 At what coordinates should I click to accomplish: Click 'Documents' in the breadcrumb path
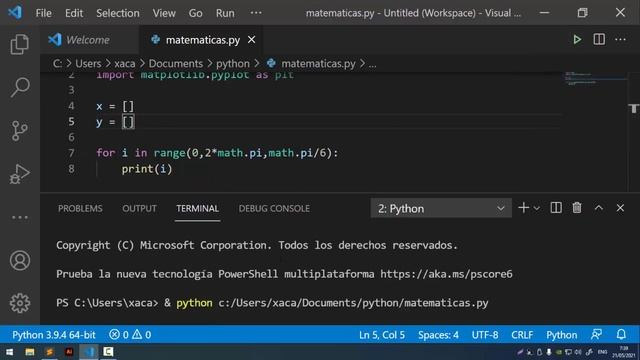(x=176, y=64)
